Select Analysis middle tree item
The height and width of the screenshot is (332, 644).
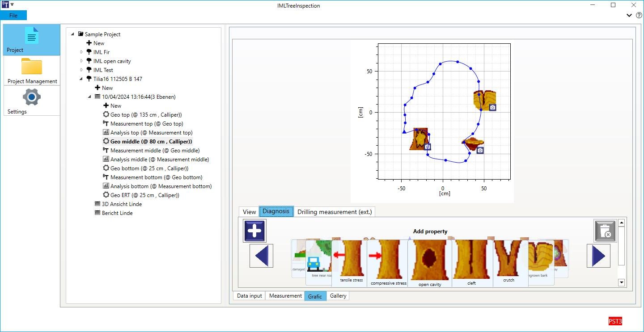(x=160, y=160)
